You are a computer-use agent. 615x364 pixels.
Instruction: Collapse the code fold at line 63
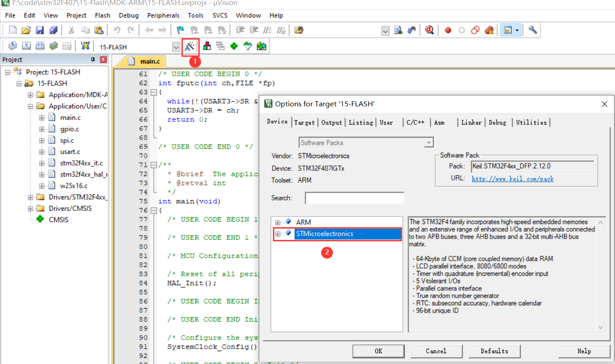(x=153, y=92)
